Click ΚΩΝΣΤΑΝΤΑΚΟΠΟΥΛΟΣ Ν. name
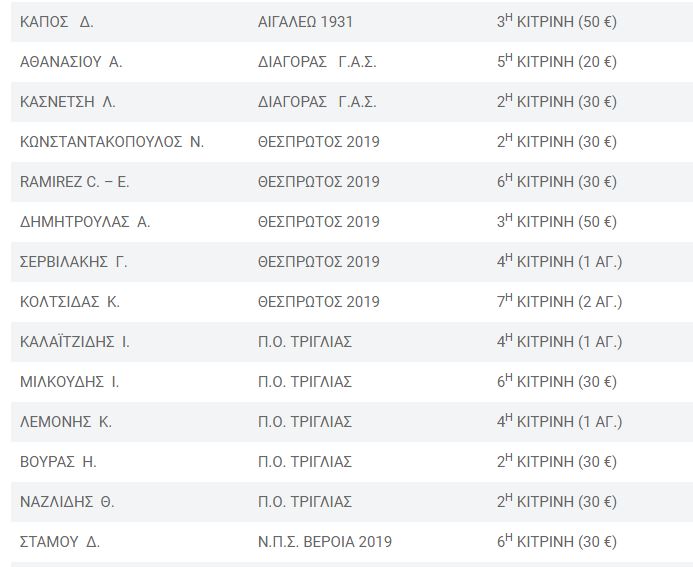Screen dimensions: 693x567 click(x=112, y=142)
